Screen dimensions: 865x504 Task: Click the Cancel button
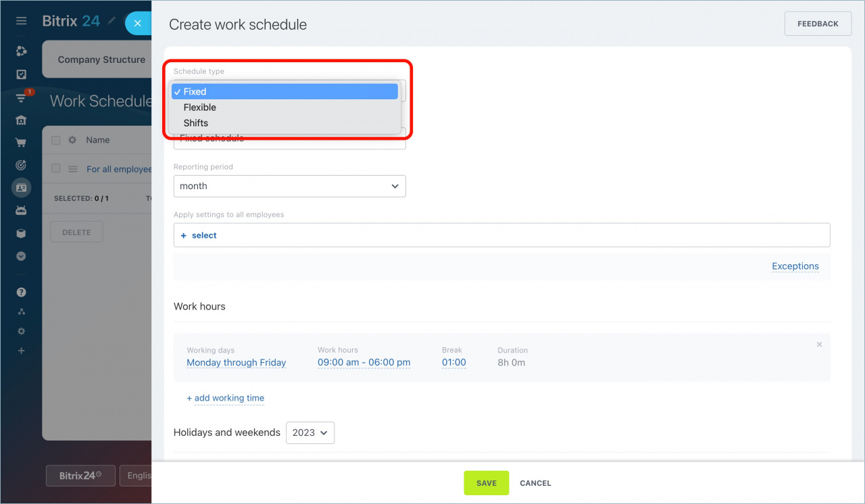535,483
